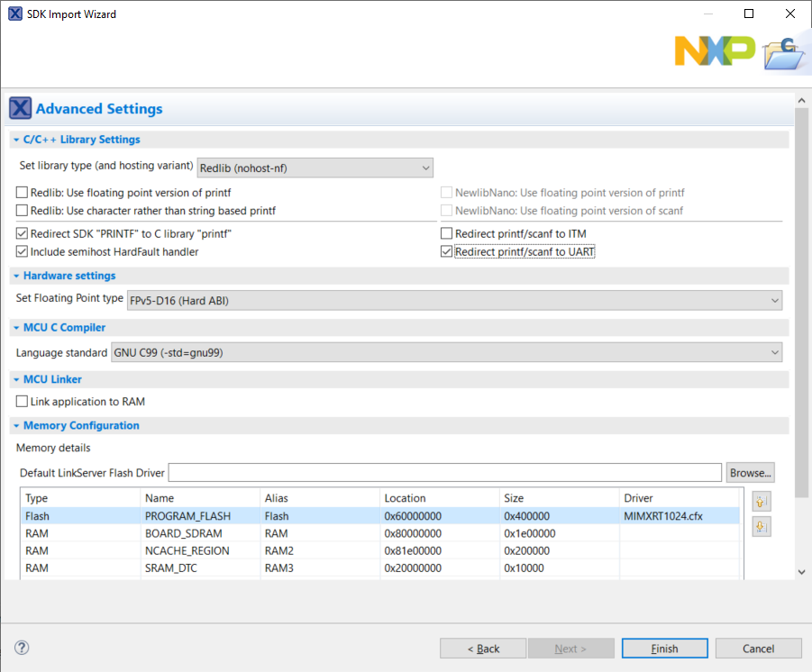
Task: Uncheck Redirect SDK PRINTF to C library printf
Action: (x=20, y=234)
